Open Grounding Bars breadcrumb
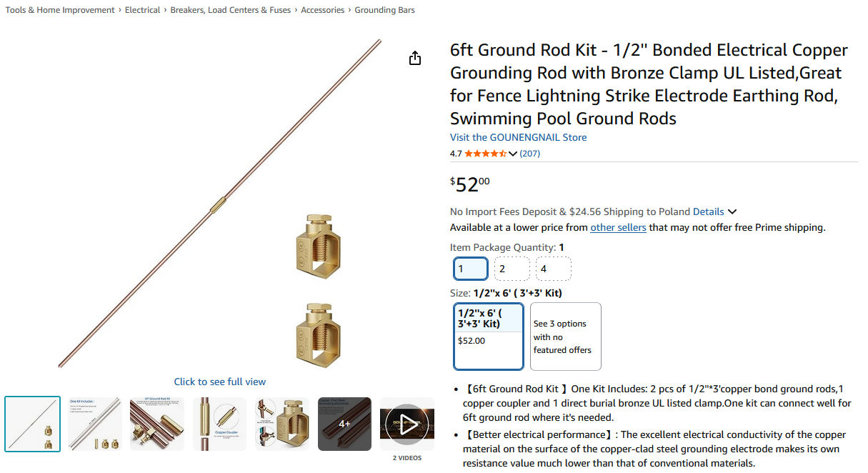The height and width of the screenshot is (473, 868). point(384,10)
